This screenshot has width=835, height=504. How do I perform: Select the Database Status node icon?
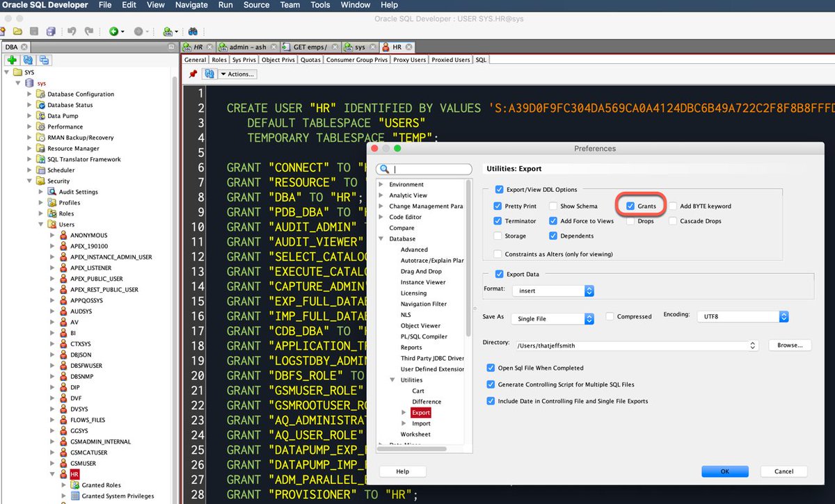pos(40,105)
